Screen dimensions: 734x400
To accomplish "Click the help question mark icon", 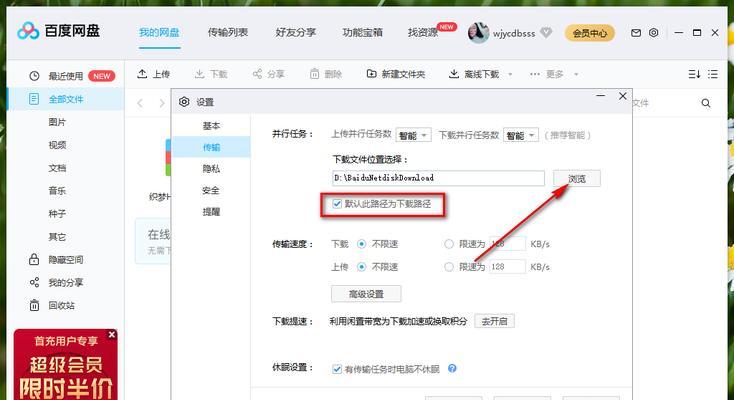I will [452, 369].
